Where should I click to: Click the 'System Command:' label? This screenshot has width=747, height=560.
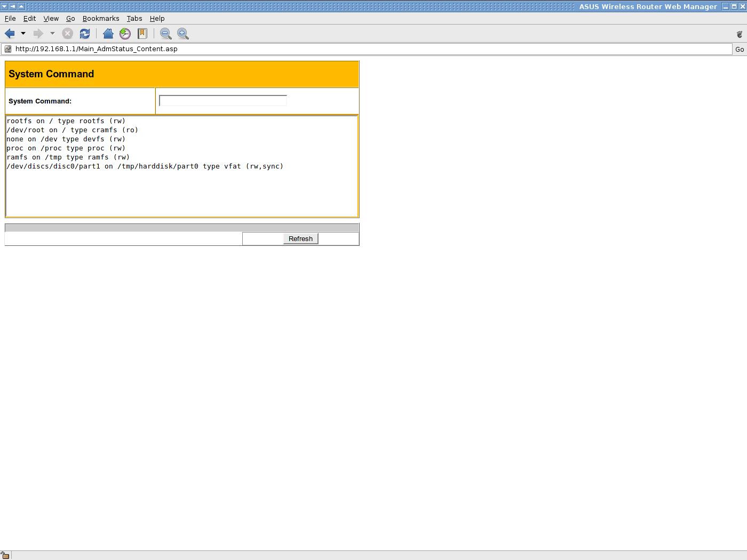pyautogui.click(x=40, y=101)
